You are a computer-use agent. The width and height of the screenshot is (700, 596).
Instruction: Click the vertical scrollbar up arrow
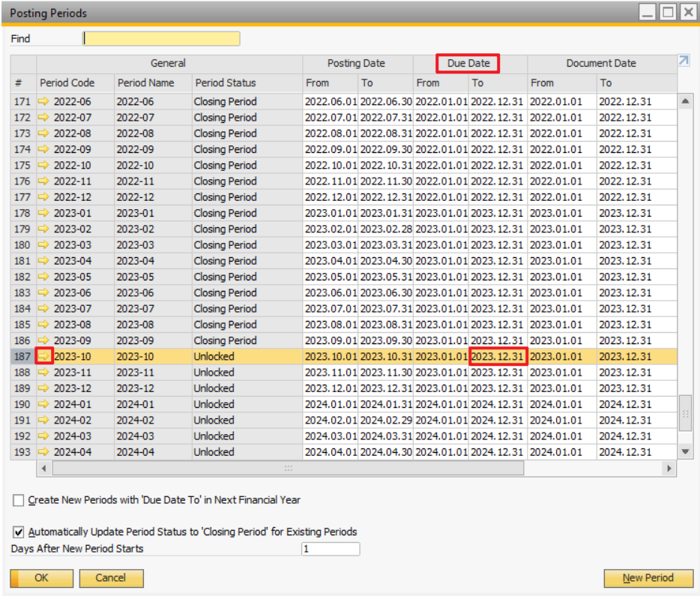(685, 101)
